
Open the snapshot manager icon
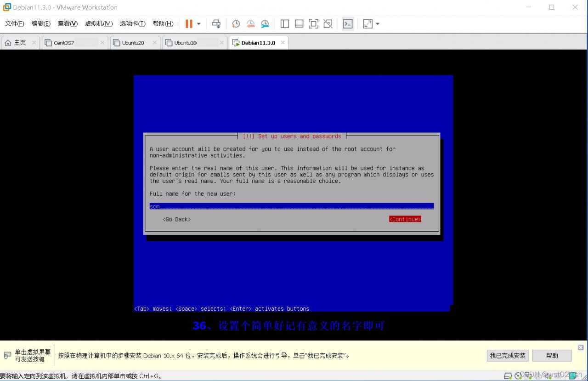(265, 24)
